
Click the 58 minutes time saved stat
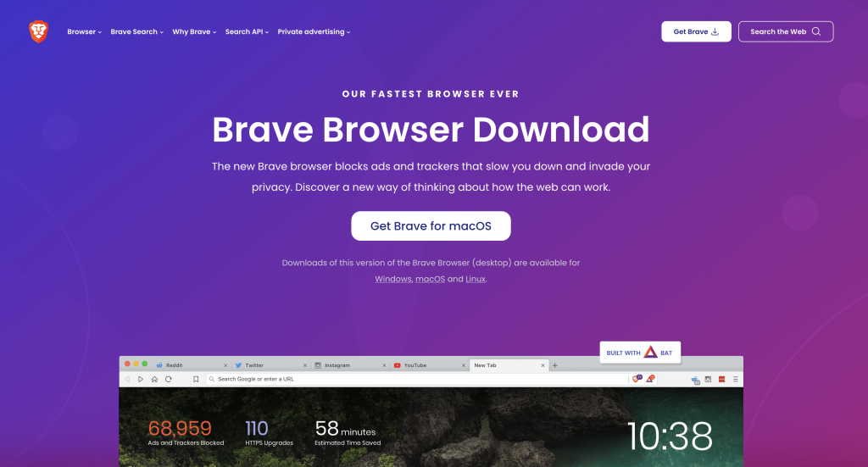tap(348, 432)
